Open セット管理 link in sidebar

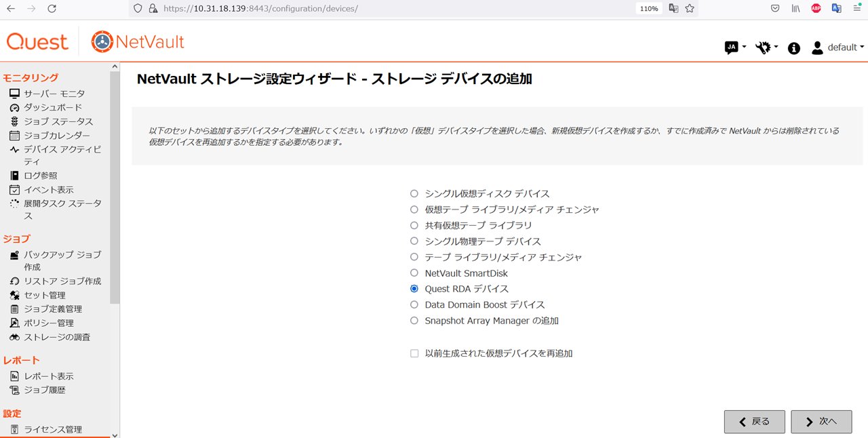45,295
